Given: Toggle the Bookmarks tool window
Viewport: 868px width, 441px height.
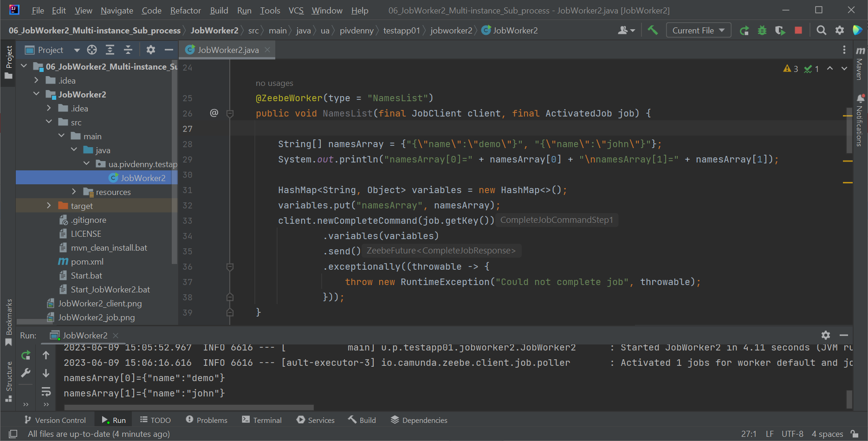Looking at the screenshot, I should pos(8,321).
